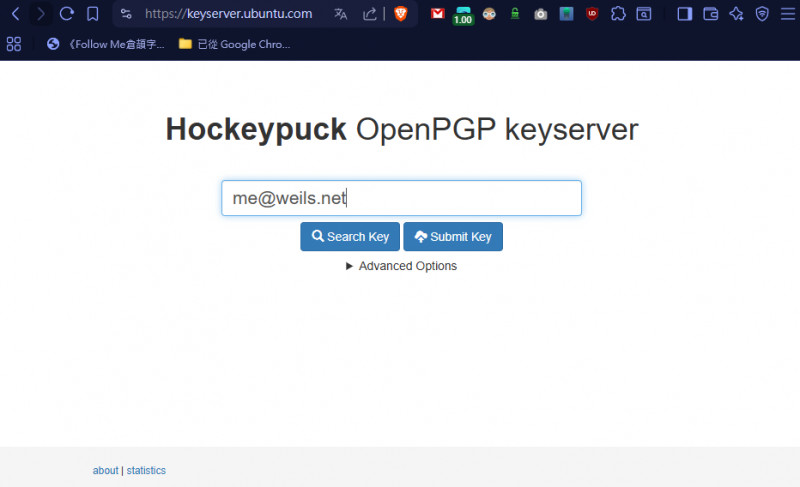Open the statistics footer link

(146, 470)
